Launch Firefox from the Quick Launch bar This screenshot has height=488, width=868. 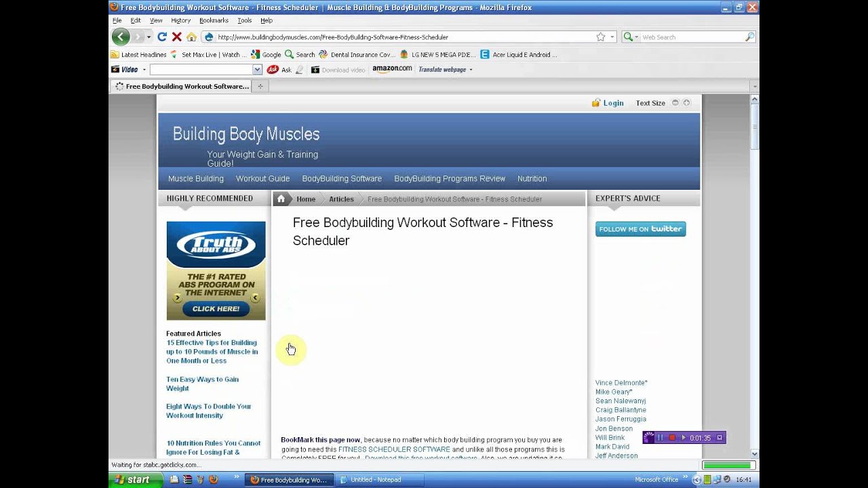(214, 479)
